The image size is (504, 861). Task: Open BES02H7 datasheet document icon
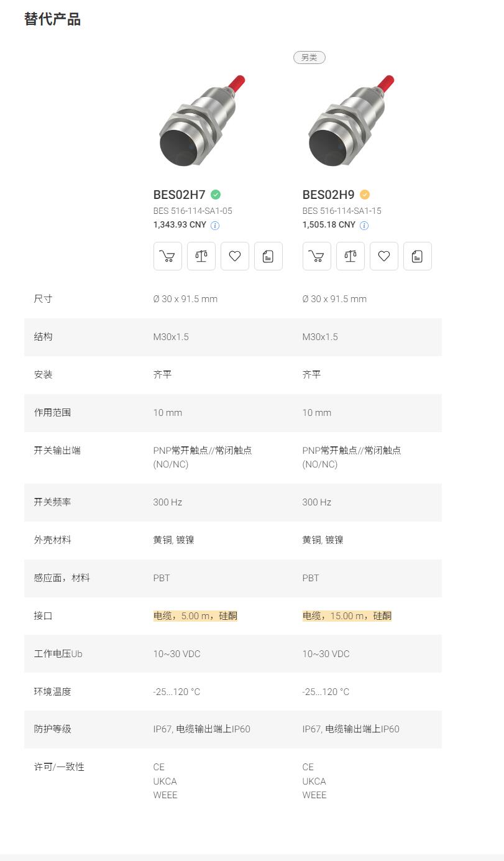point(268,256)
